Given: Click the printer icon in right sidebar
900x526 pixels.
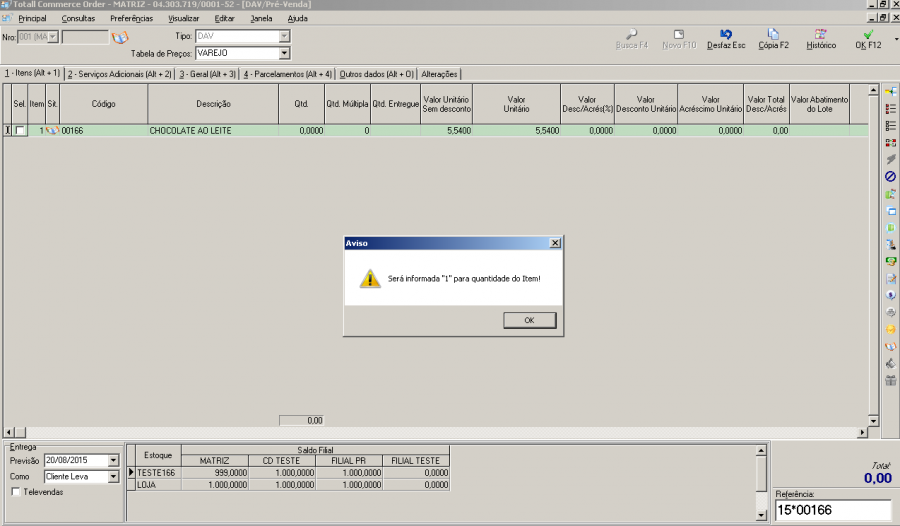Looking at the screenshot, I should click(x=890, y=312).
